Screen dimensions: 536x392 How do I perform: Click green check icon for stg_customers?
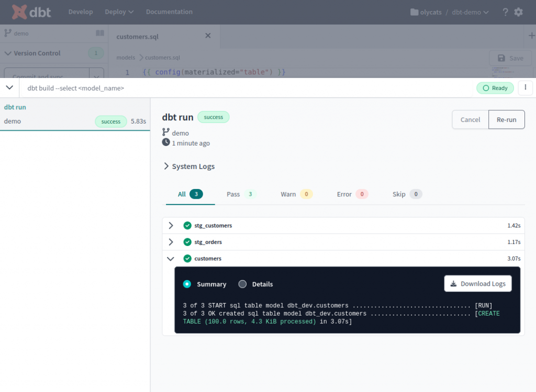click(x=187, y=226)
